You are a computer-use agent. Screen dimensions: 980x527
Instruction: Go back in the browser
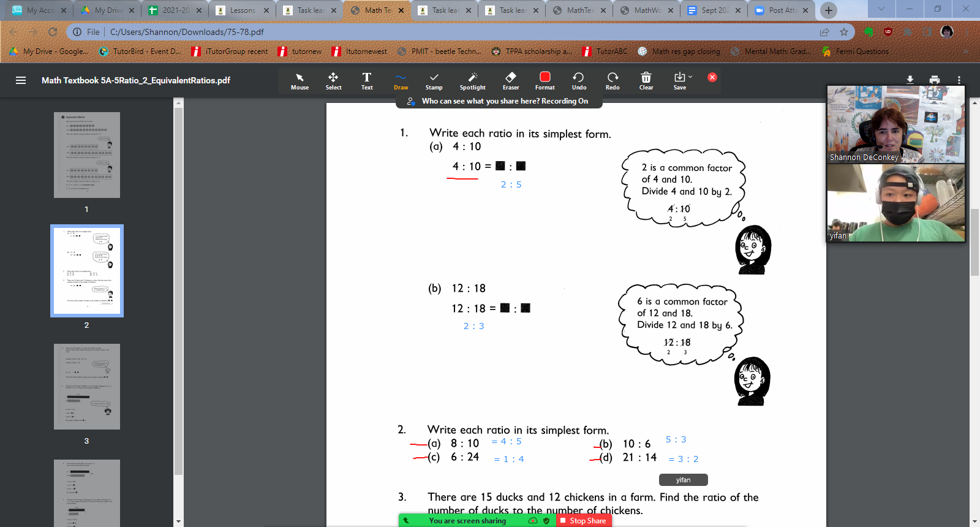point(13,32)
